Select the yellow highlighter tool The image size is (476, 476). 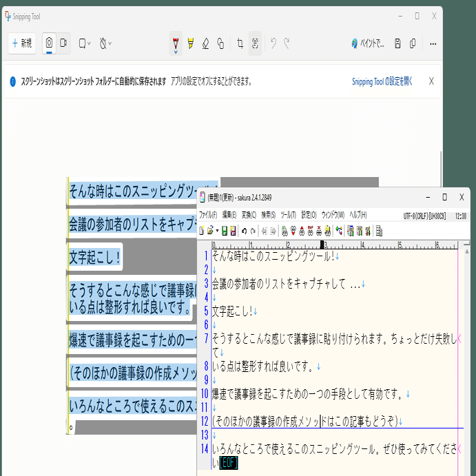click(x=191, y=43)
